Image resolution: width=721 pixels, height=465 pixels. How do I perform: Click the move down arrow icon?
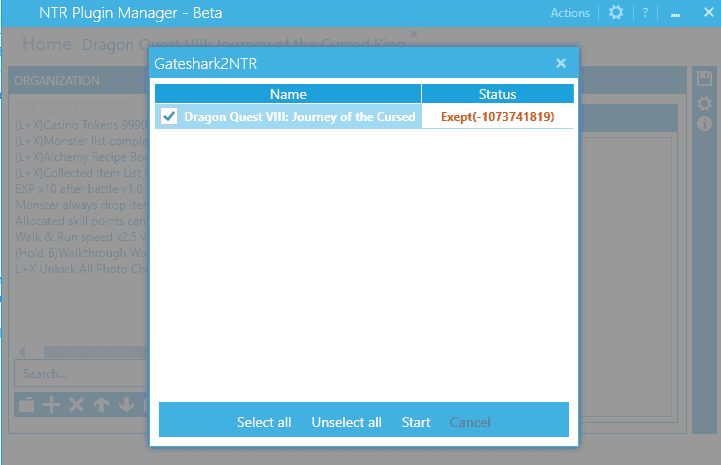click(126, 405)
